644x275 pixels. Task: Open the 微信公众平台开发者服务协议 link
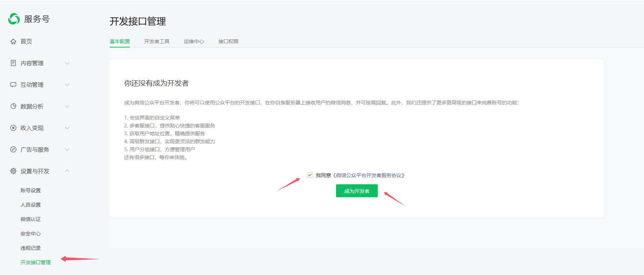(369, 175)
